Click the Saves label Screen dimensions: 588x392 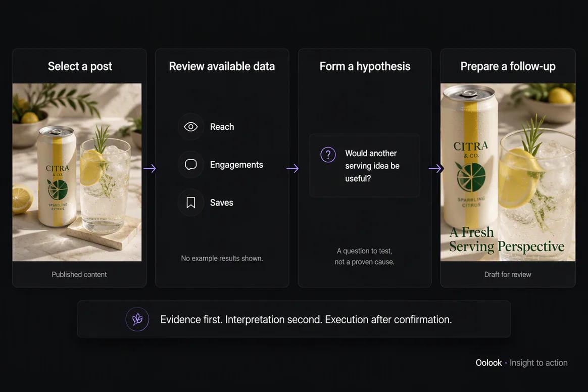(222, 203)
